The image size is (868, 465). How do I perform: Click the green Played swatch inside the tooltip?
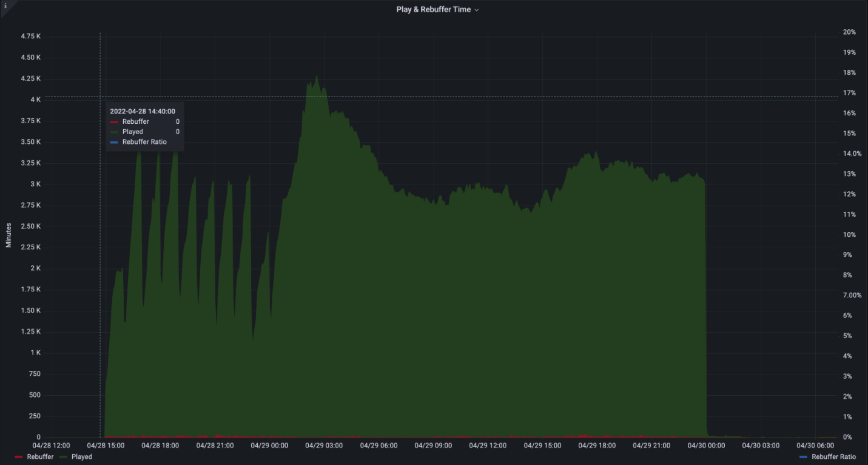coord(114,131)
